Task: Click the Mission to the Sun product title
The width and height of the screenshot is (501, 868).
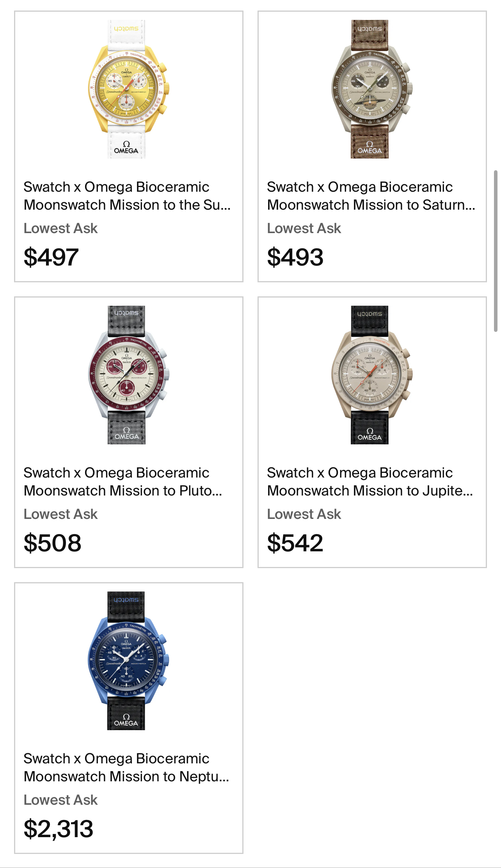Action: [x=127, y=196]
